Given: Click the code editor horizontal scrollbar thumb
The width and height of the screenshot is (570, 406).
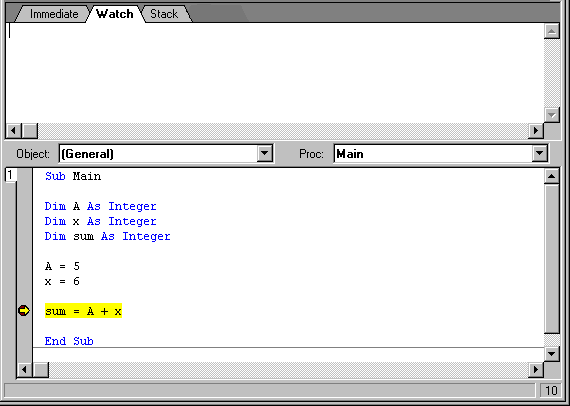Looking at the screenshot, I should tap(41, 370).
